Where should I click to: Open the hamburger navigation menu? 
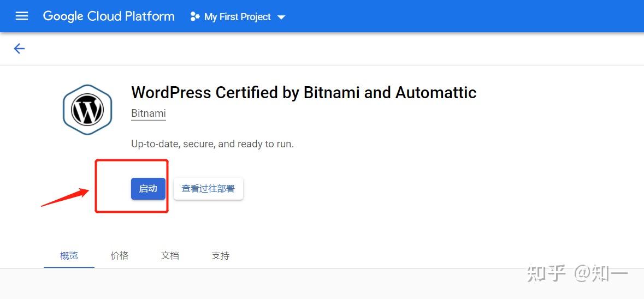coord(22,16)
